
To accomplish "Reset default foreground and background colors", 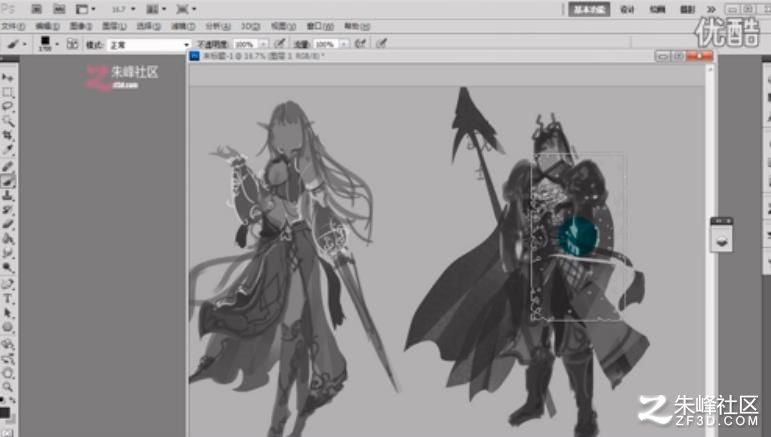I will tap(3, 401).
